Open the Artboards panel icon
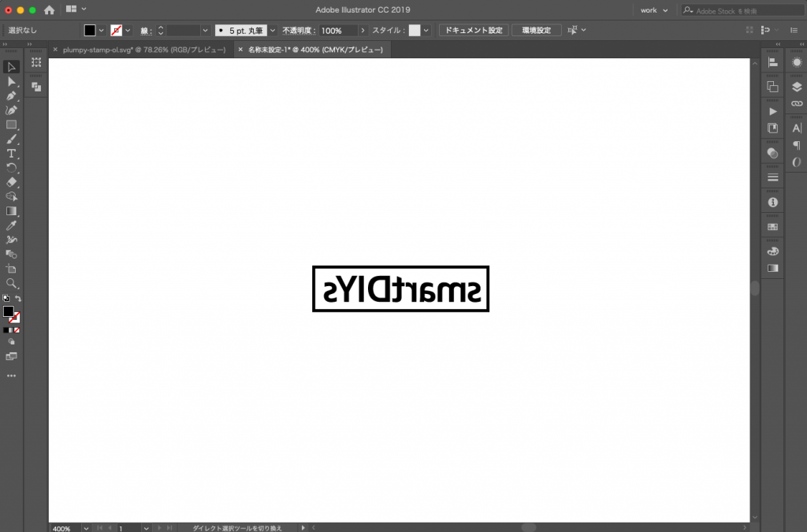807x532 pixels. coord(772,87)
